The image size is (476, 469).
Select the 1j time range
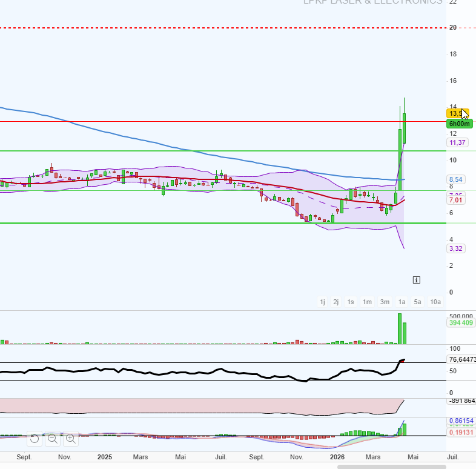(322, 302)
